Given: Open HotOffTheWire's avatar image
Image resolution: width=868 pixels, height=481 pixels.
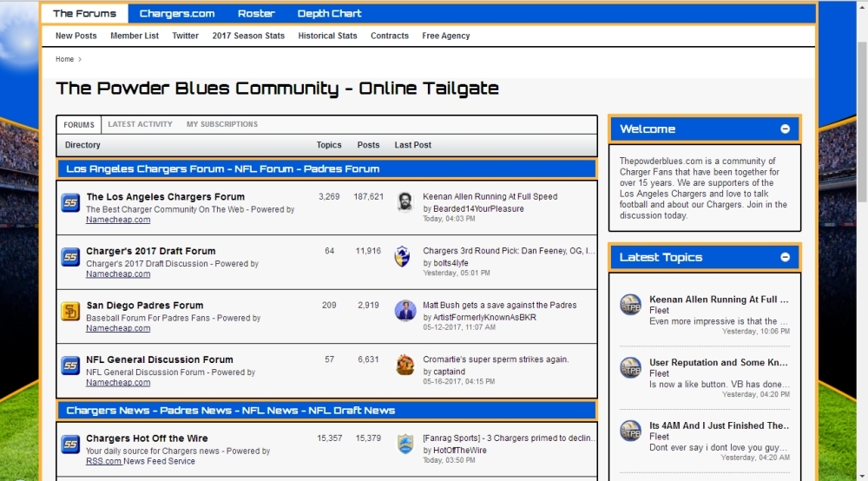Looking at the screenshot, I should [x=405, y=444].
